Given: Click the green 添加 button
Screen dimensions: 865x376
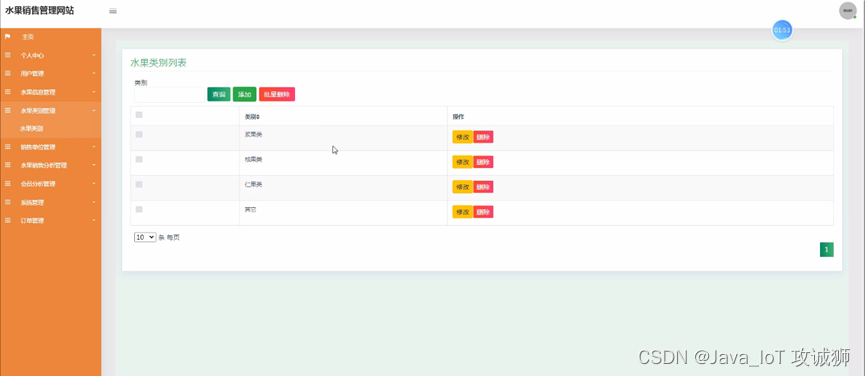Looking at the screenshot, I should pos(244,94).
